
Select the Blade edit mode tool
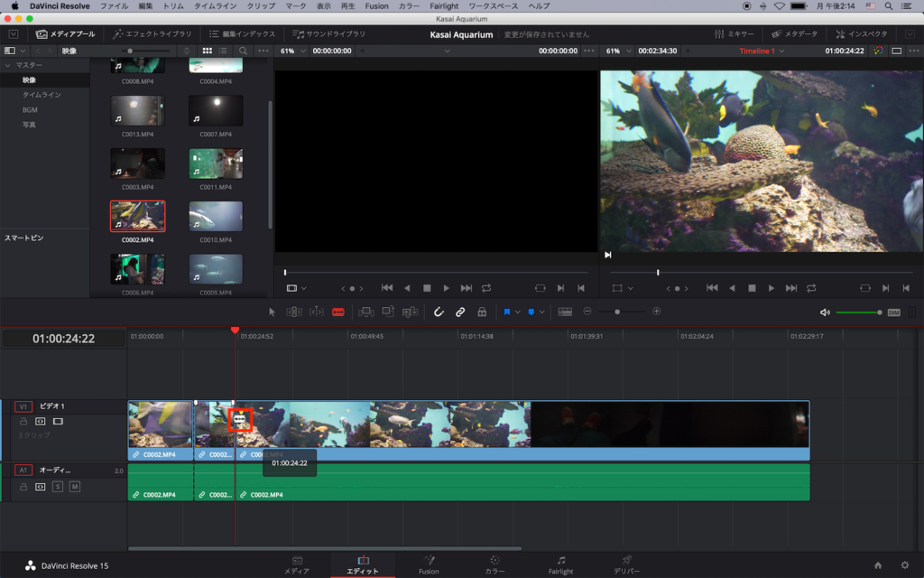(x=338, y=312)
